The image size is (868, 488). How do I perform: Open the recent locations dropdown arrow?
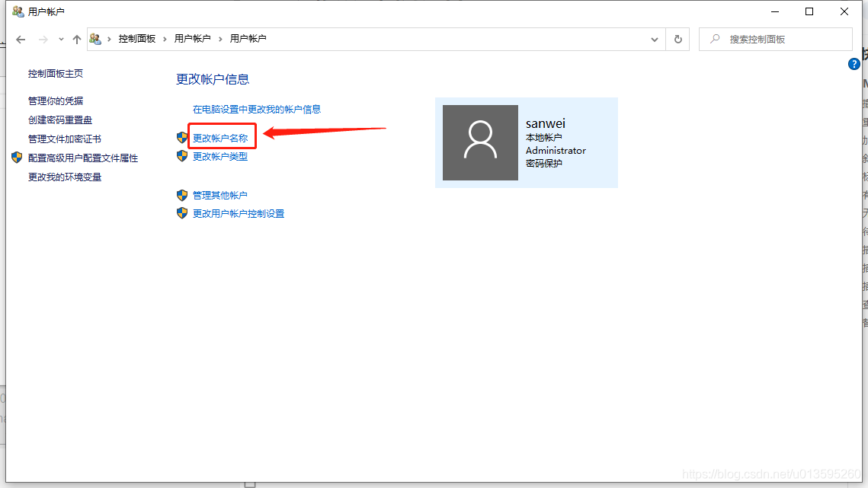click(61, 40)
